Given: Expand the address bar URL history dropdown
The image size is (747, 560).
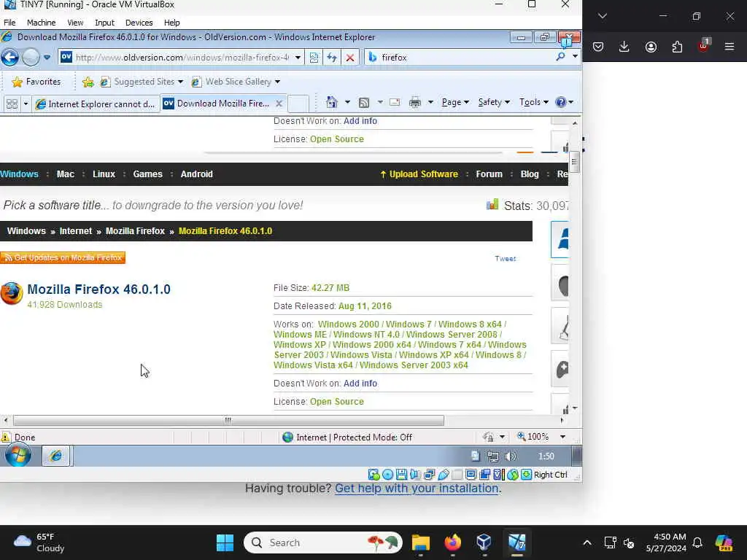Looking at the screenshot, I should click(x=298, y=58).
